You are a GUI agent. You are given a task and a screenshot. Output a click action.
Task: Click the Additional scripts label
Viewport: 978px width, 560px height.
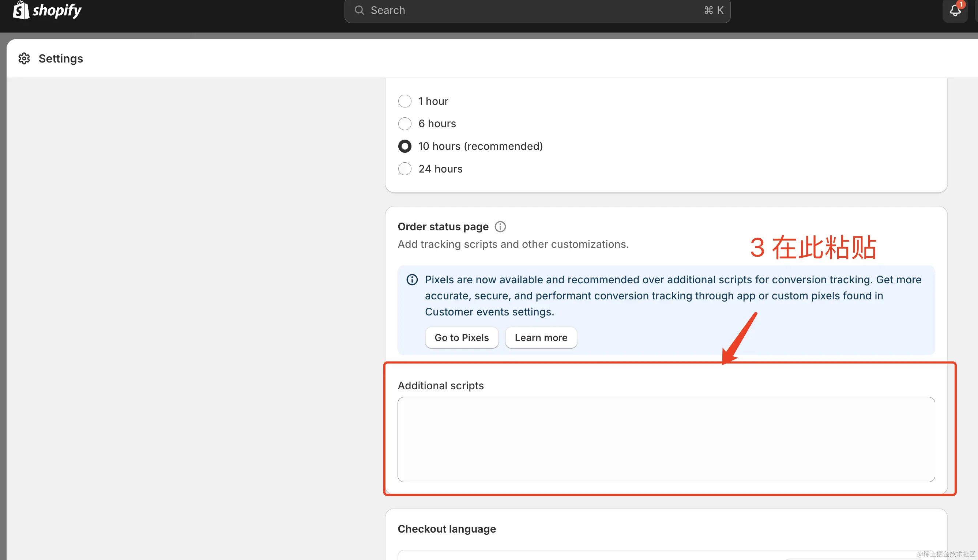click(x=440, y=385)
